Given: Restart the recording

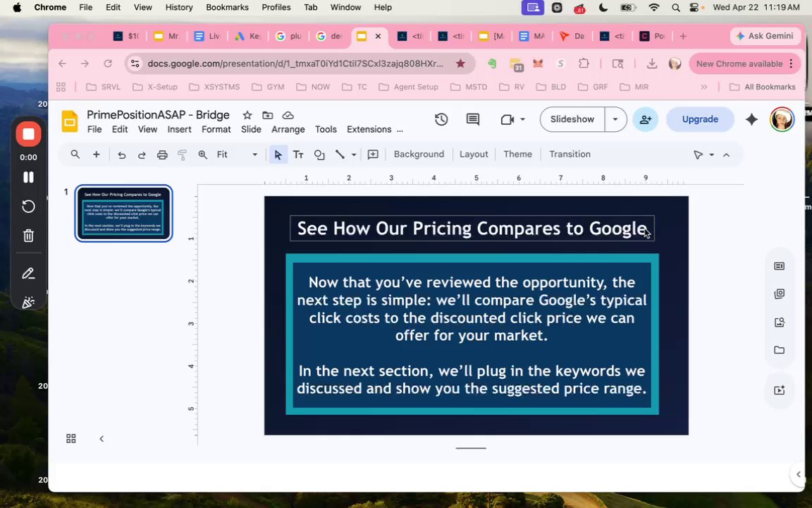Looking at the screenshot, I should (x=28, y=206).
